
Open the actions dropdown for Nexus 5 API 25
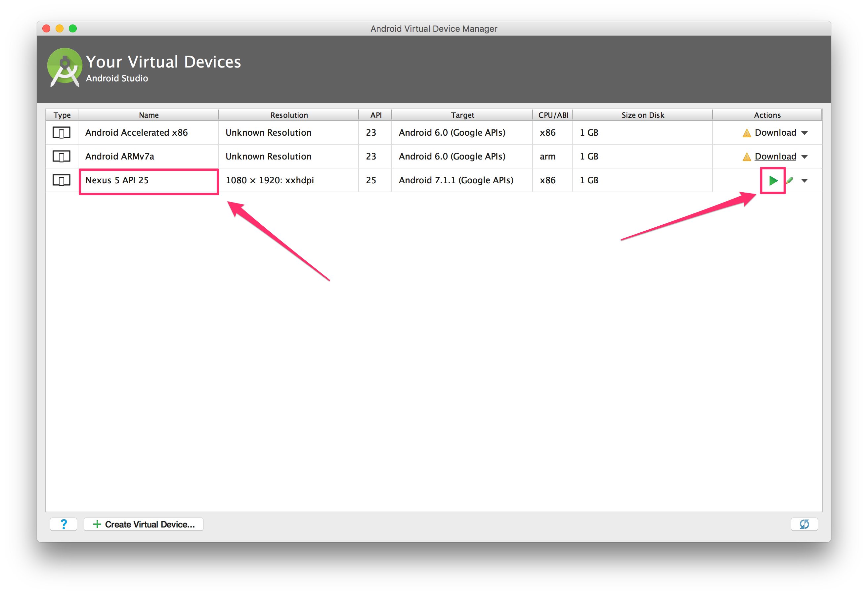805,180
